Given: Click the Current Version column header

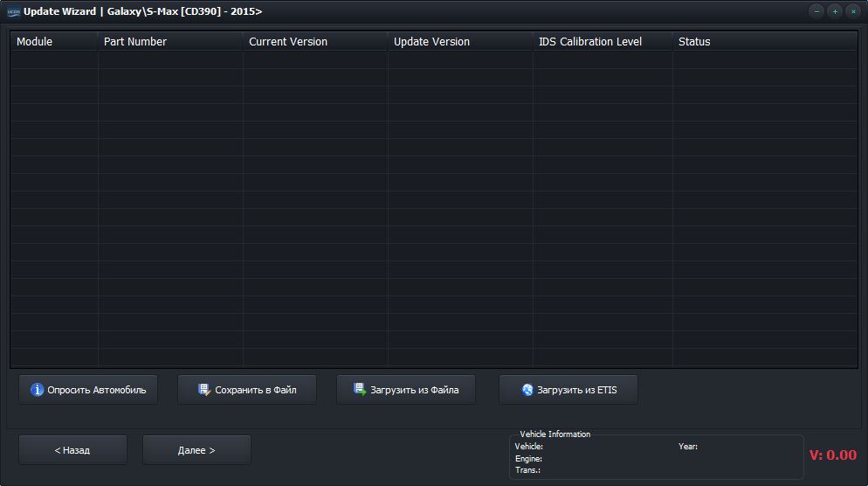Looking at the screenshot, I should point(288,41).
